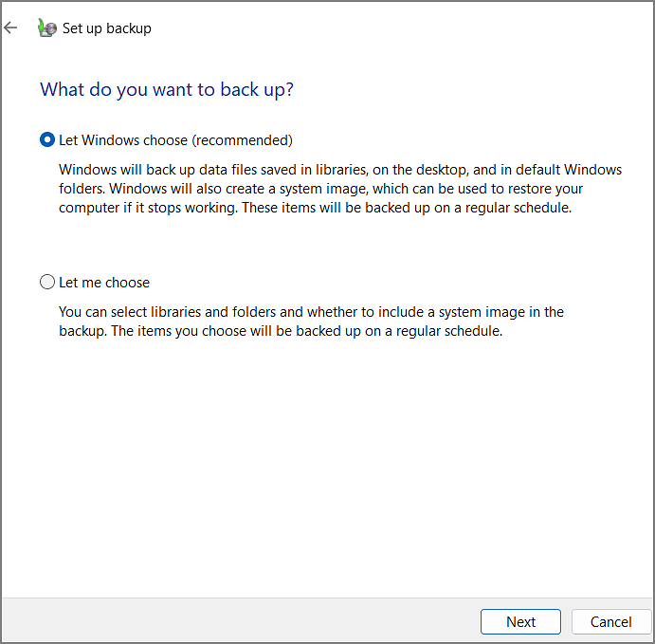Click the "What do you want to back up?" heading
This screenshot has height=644, width=655.
[x=167, y=90]
